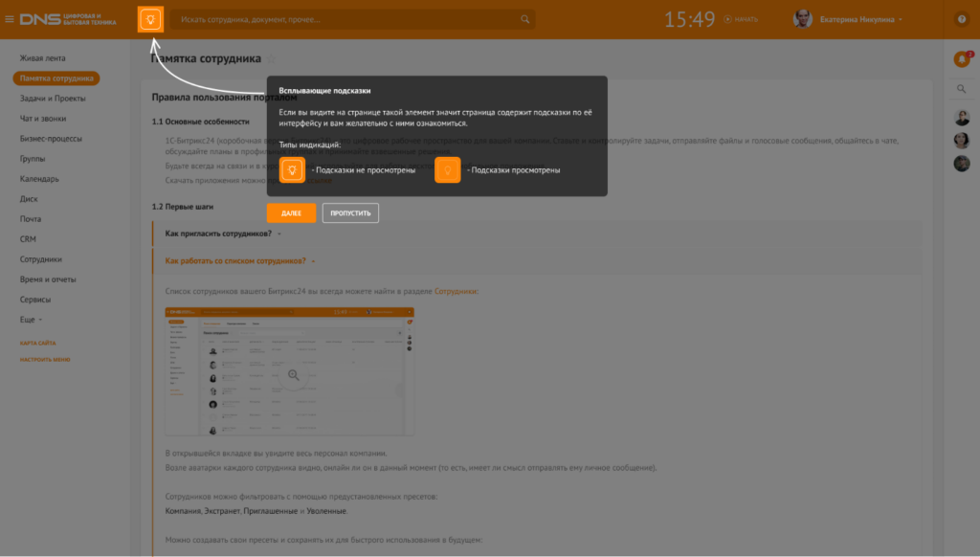Start the workday with the Начать button
Screen dimensions: 980x557
coord(741,19)
